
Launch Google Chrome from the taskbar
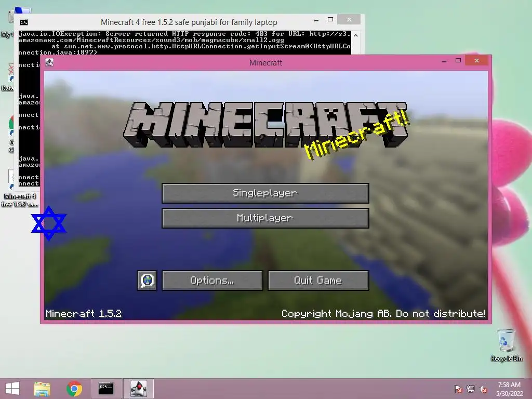tap(74, 389)
